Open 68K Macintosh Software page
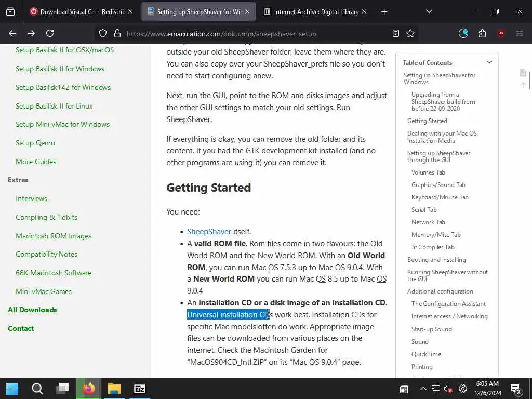The image size is (532, 399). [x=54, y=273]
